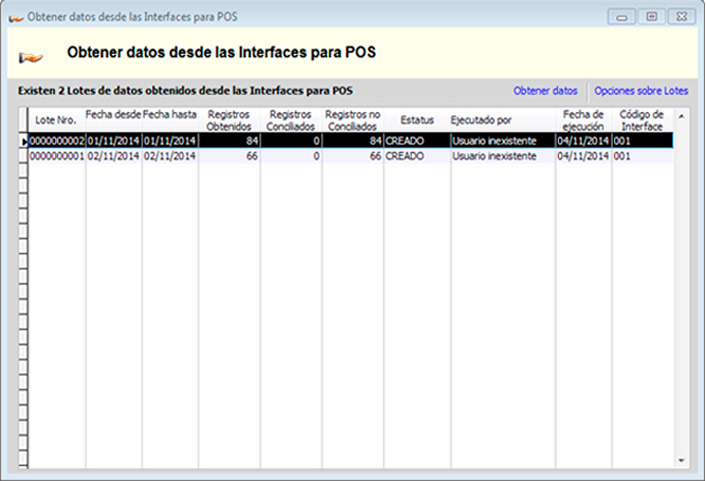
Task: Click the Obtener datos link
Action: pyautogui.click(x=545, y=91)
